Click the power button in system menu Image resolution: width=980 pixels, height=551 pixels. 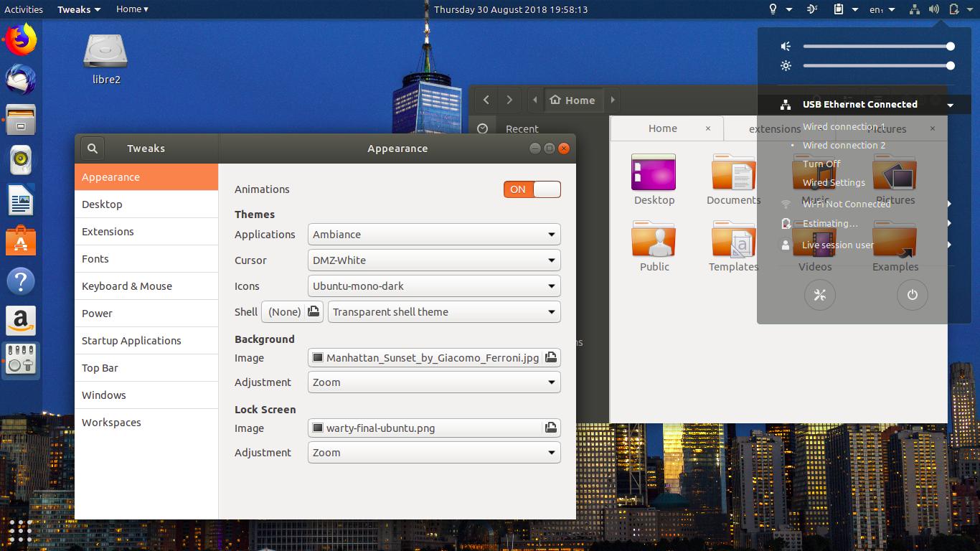(x=912, y=294)
